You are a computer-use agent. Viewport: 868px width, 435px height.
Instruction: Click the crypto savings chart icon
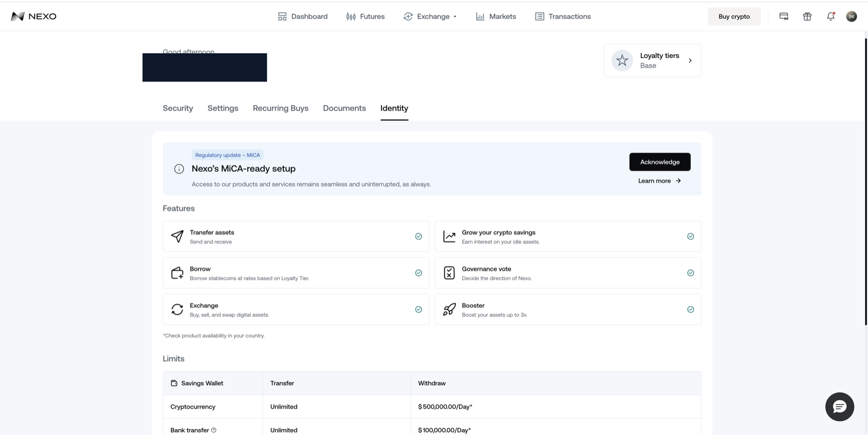[x=449, y=236]
